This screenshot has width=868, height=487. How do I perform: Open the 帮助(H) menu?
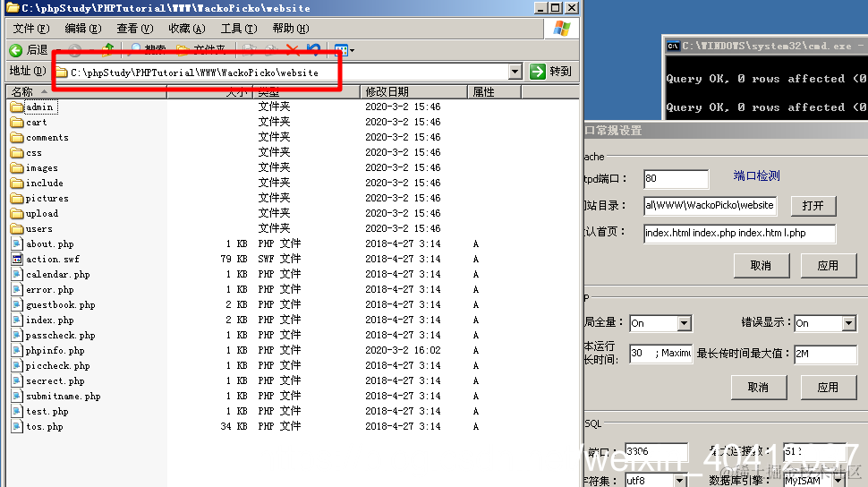pyautogui.click(x=291, y=29)
